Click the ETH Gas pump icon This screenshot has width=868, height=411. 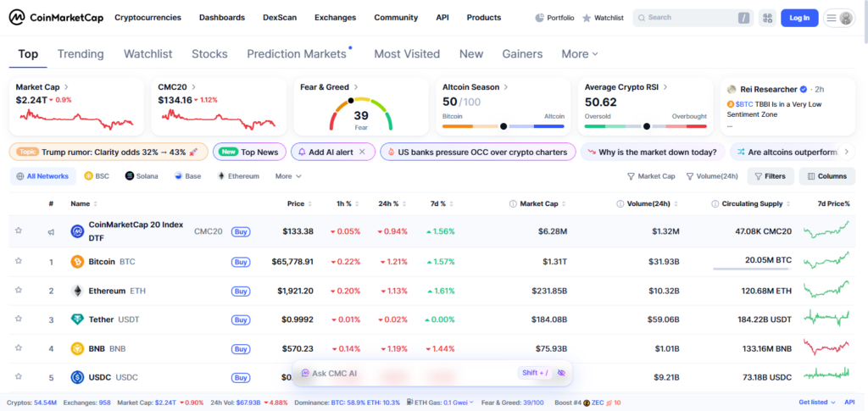(x=409, y=403)
